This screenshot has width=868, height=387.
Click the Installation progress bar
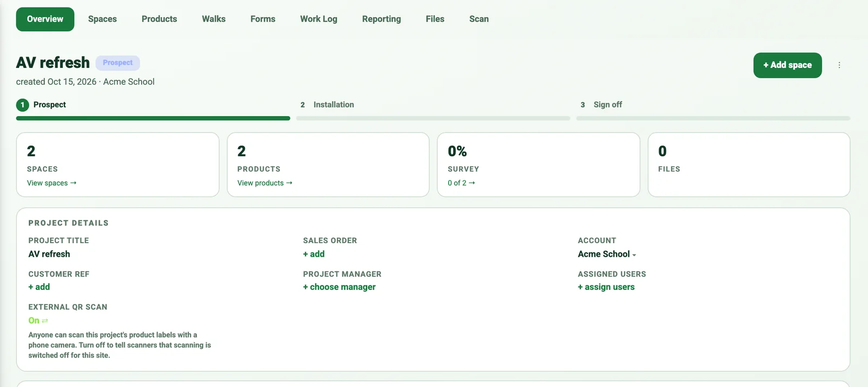pos(433,118)
